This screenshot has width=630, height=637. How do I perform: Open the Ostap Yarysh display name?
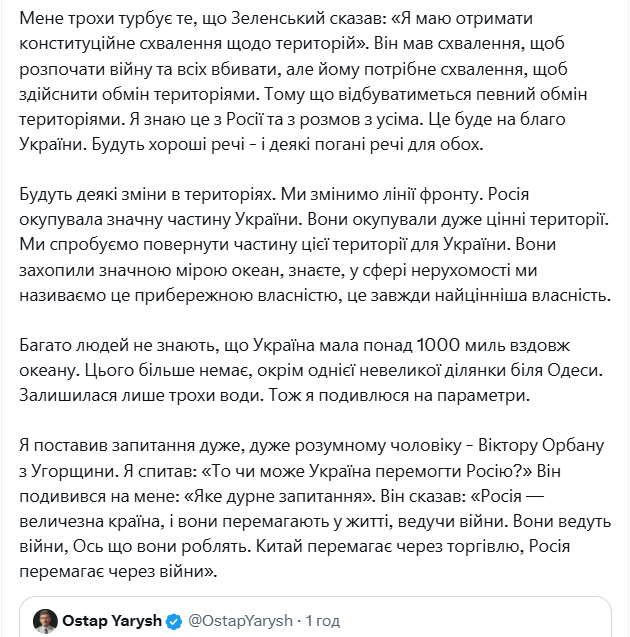pos(112,621)
